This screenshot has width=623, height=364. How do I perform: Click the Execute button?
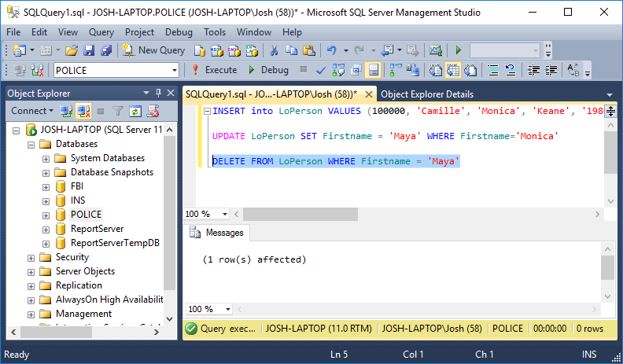[215, 70]
